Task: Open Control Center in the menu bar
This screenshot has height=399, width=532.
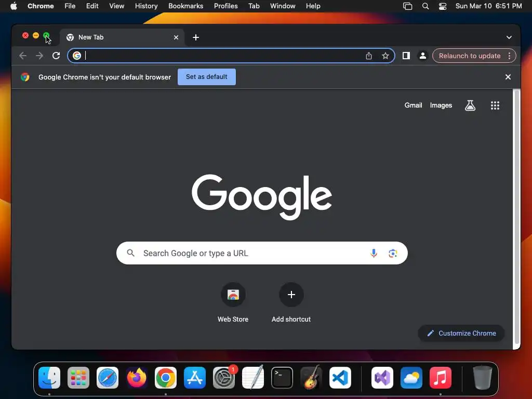Action: [x=443, y=6]
